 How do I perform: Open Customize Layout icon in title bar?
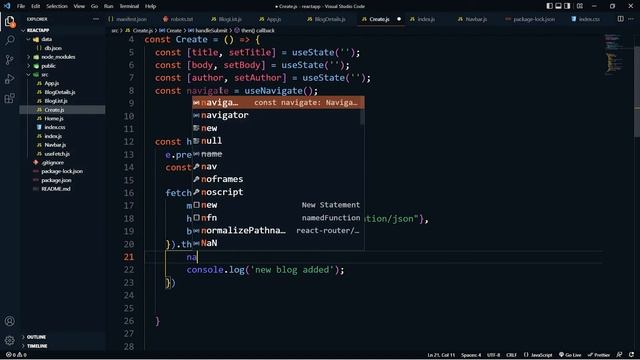[580, 6]
